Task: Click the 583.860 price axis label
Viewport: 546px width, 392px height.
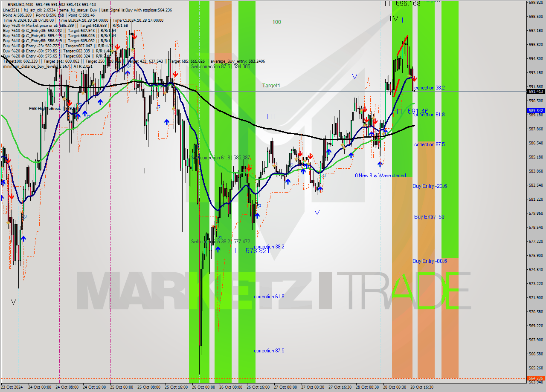Action: pyautogui.click(x=536, y=171)
